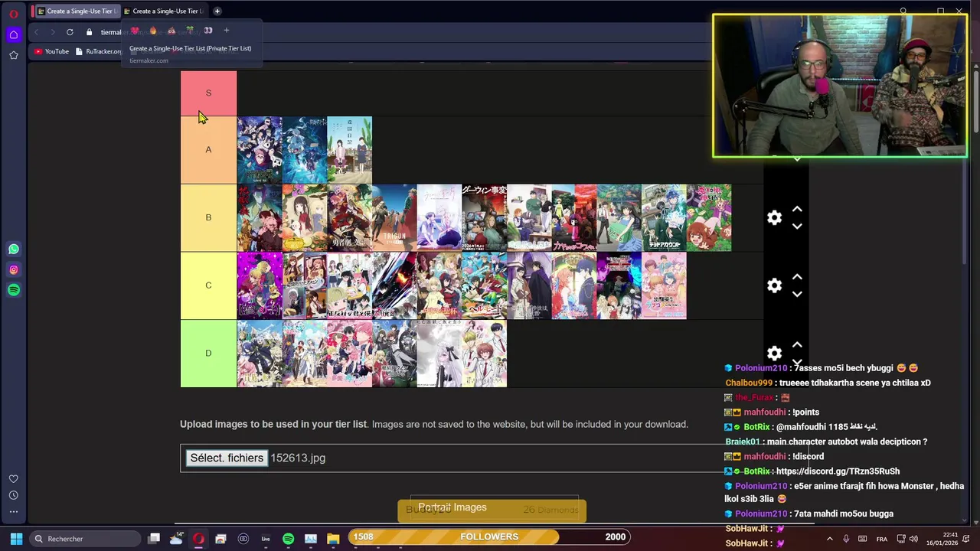Open browsing history clock in sidebar
The height and width of the screenshot is (551, 980).
point(14,495)
